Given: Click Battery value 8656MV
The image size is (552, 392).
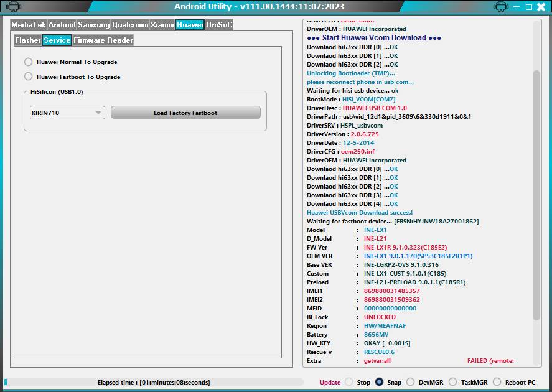Looking at the screenshot, I should (376, 335).
